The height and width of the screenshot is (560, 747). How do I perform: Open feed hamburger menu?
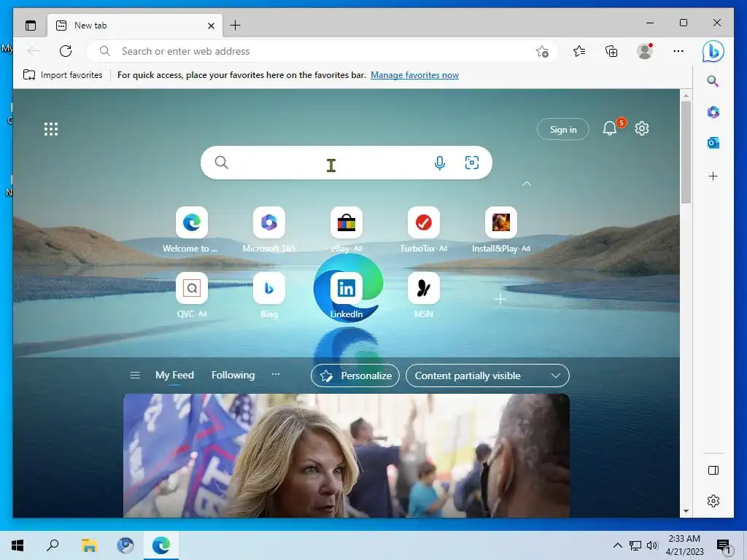tap(135, 376)
